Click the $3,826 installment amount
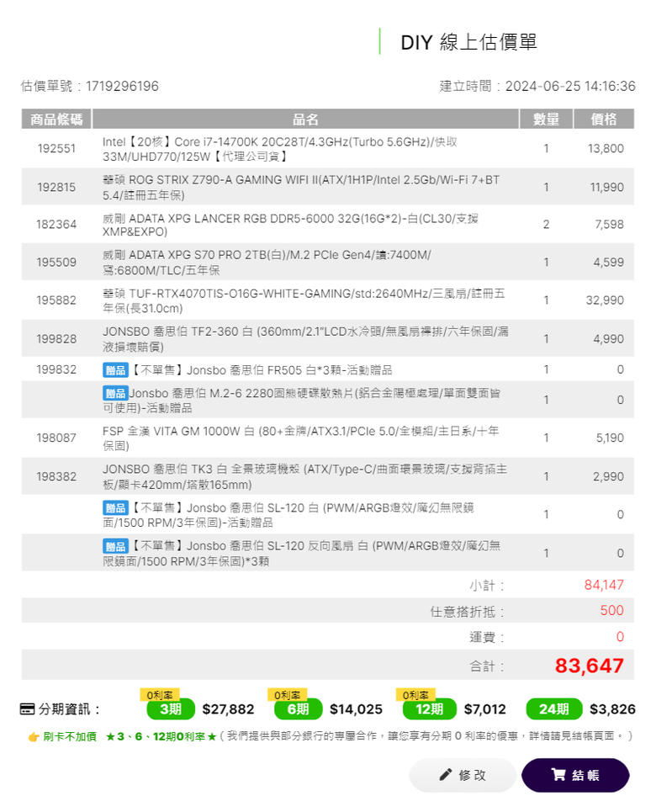Image resolution: width=656 pixels, height=812 pixels. click(x=612, y=709)
